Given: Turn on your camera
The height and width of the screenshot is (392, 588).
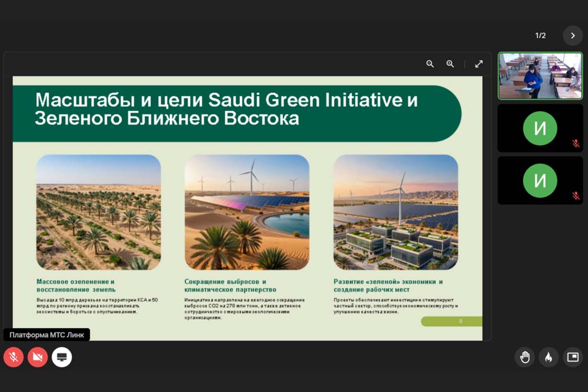Looking at the screenshot, I should pos(38,357).
